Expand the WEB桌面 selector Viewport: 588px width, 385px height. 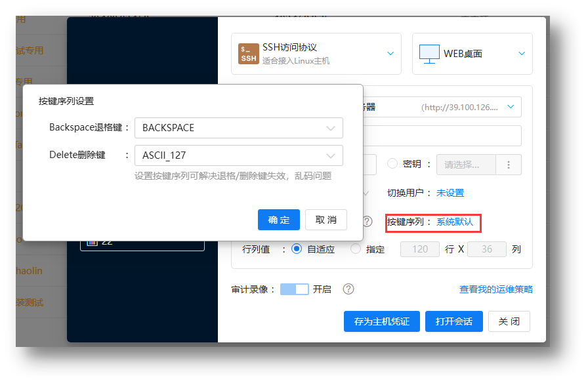tap(522, 54)
